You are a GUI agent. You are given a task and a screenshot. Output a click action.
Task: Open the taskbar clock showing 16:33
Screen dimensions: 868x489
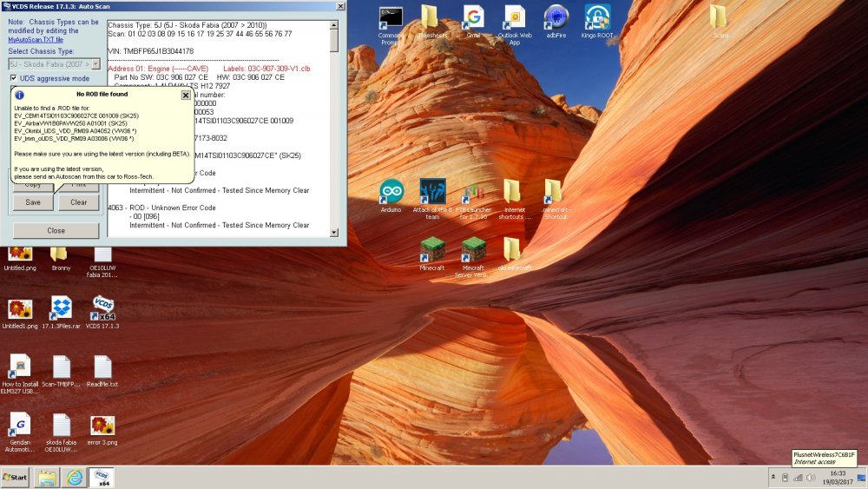838,478
